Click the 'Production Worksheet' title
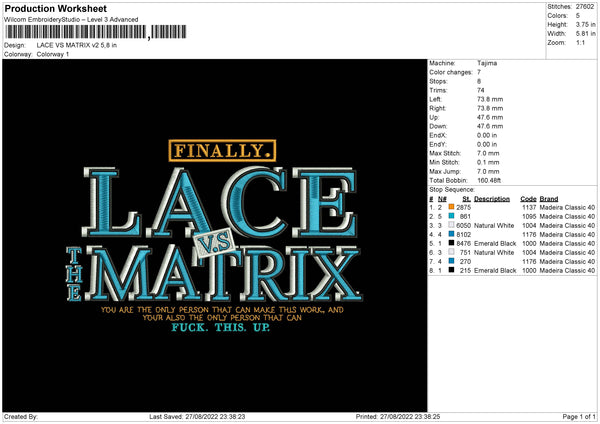This screenshot has width=600, height=424. click(x=55, y=8)
